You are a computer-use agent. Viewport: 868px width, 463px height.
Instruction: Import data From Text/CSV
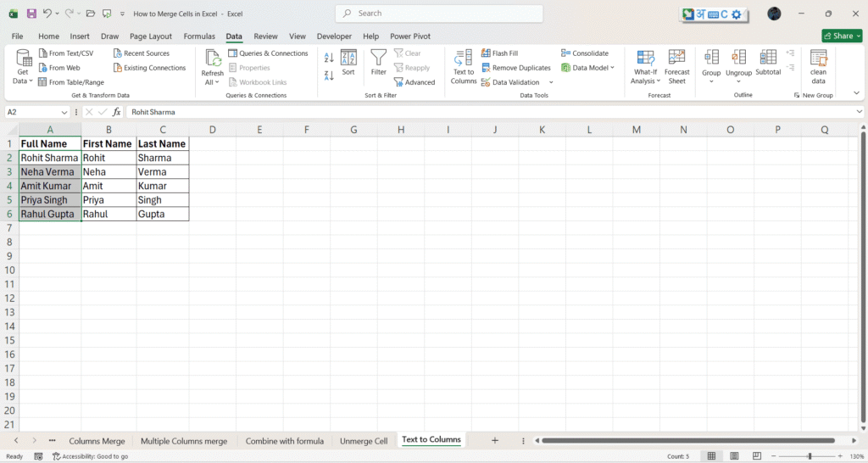[x=66, y=53]
